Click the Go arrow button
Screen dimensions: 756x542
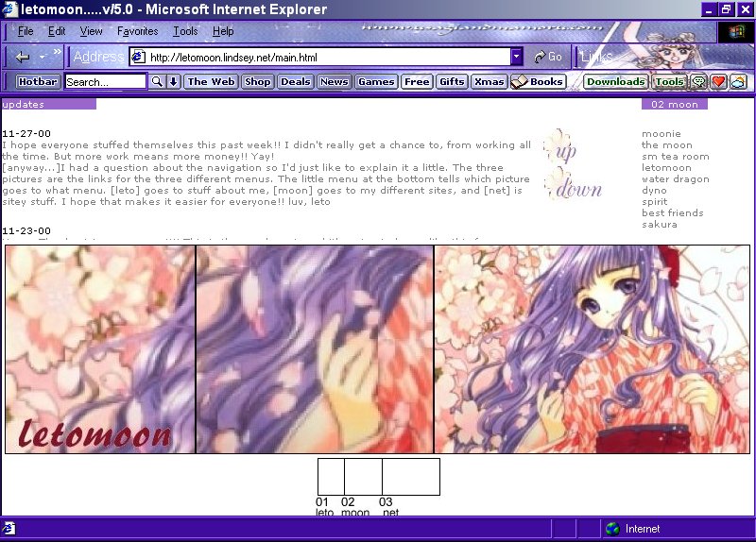point(548,57)
